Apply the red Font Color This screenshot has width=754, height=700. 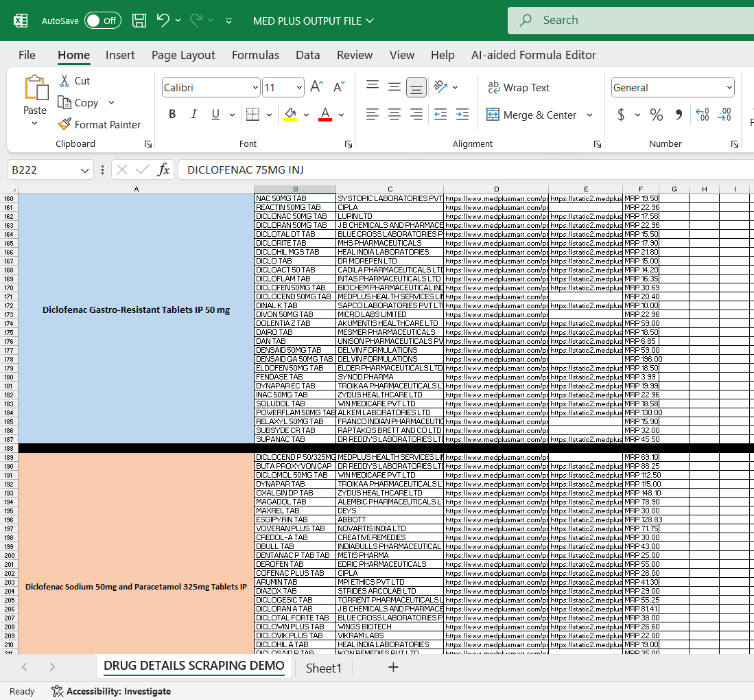[326, 115]
